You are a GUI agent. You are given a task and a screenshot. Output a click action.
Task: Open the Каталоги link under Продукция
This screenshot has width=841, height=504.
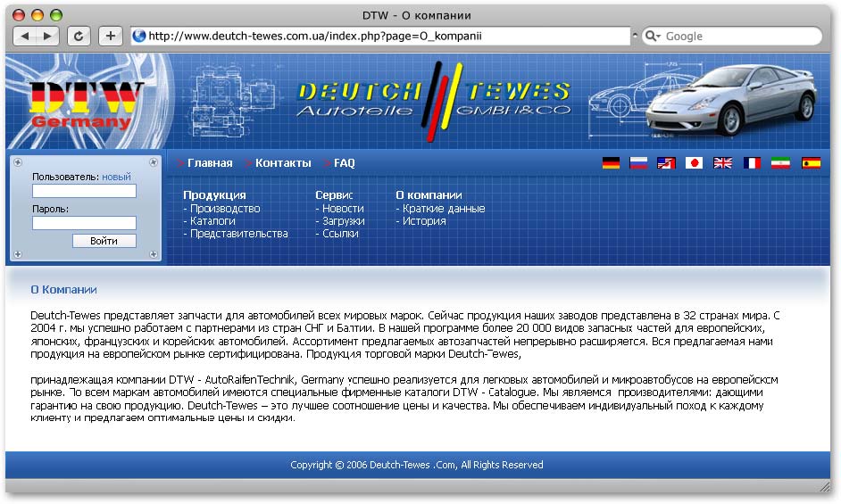click(212, 220)
